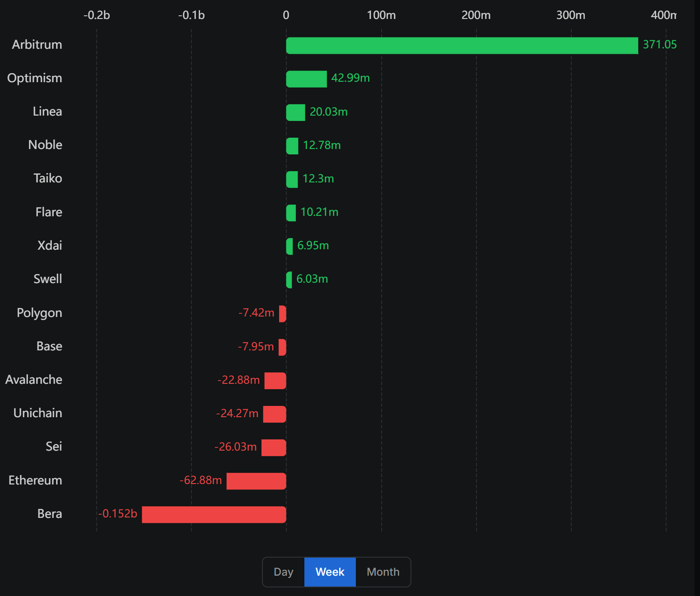Screen dimensions: 700x596
Task: Switch to the Month timeframe tab
Action: coord(383,572)
